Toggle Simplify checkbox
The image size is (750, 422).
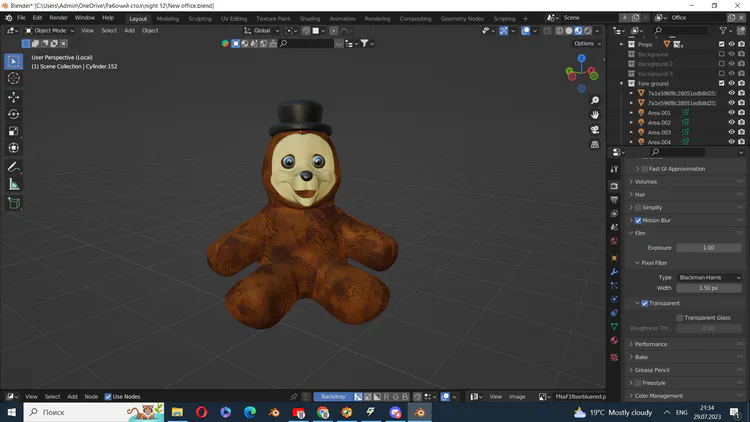(638, 208)
